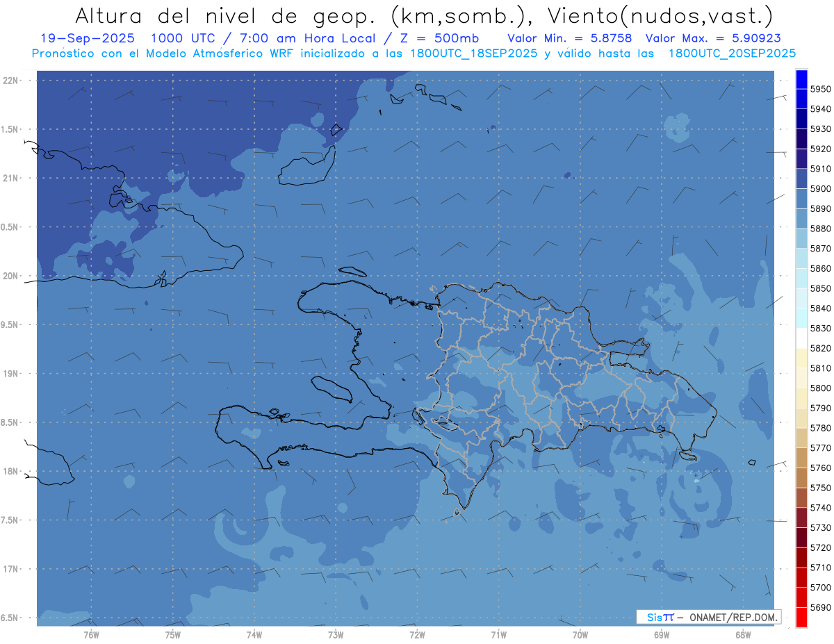Click the latitude label '19N'
The image size is (834, 644).
point(11,374)
